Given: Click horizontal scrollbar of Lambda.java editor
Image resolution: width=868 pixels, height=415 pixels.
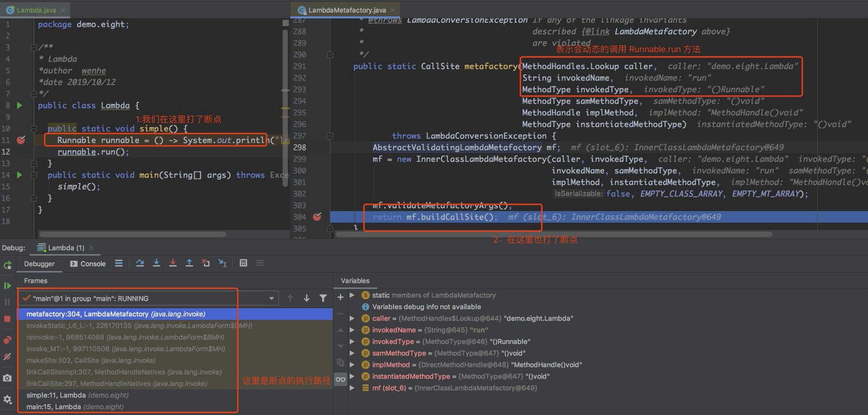Looking at the screenshot, I should (132, 234).
